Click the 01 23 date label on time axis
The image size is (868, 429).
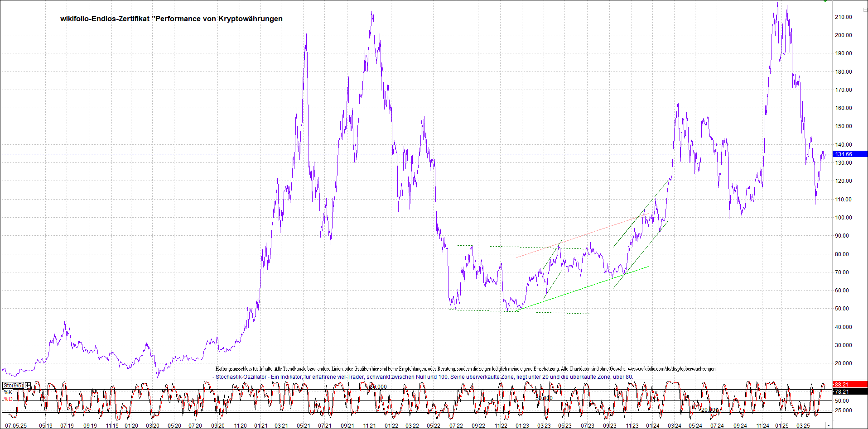tap(522, 426)
